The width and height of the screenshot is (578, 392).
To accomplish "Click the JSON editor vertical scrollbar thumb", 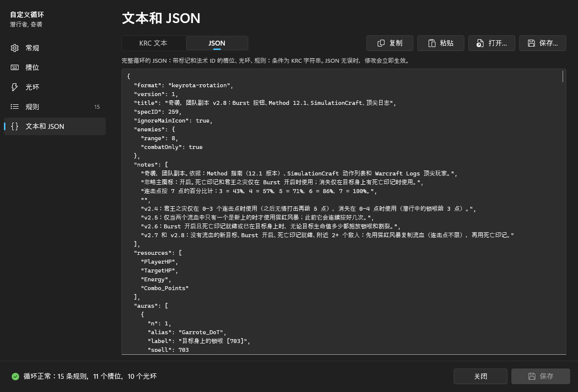I will point(563,76).
